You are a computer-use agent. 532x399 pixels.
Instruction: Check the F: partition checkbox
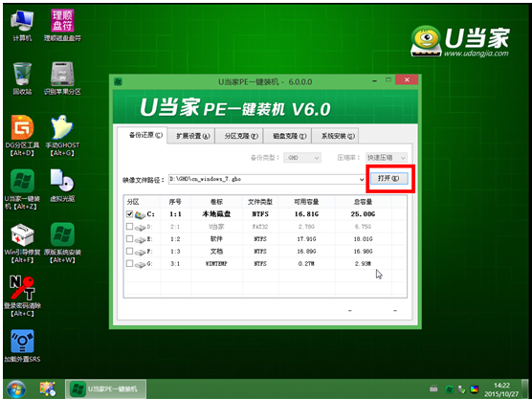129,251
